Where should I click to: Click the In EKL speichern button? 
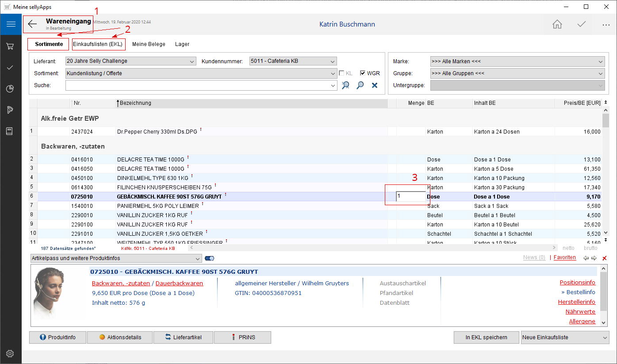[486, 337]
